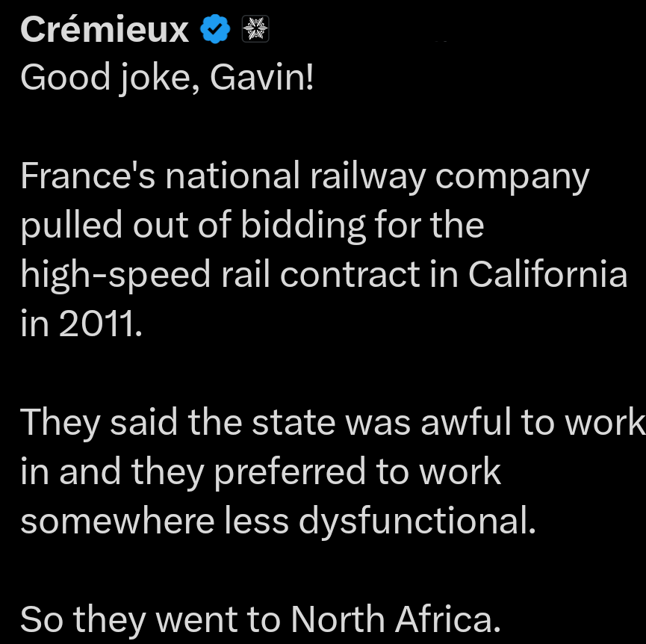Click the "in 2011." text line
Screen dimensions: 646x644
(81, 324)
